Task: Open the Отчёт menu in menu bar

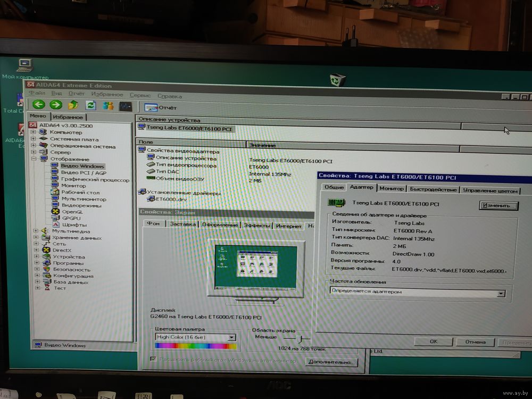Action: (x=76, y=93)
